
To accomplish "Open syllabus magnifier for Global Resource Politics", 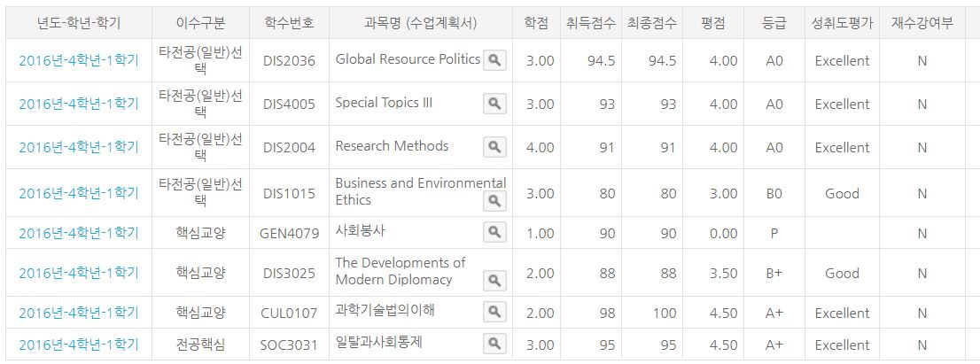I will (x=494, y=60).
